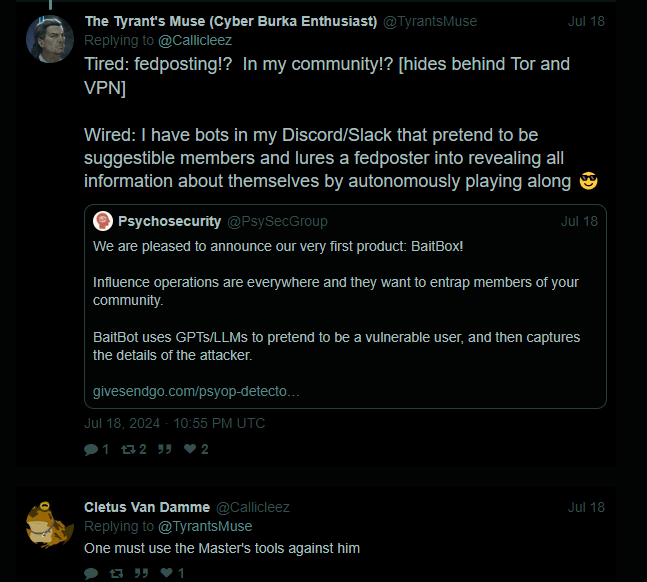
Task: Click the quote icon on Cletus Van Damme's reply
Action: click(x=141, y=573)
